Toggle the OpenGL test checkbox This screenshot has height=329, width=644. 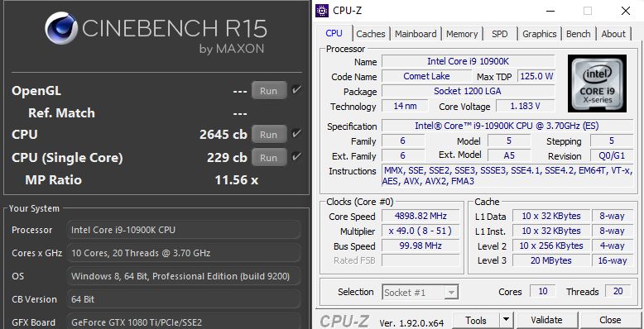tap(296, 90)
